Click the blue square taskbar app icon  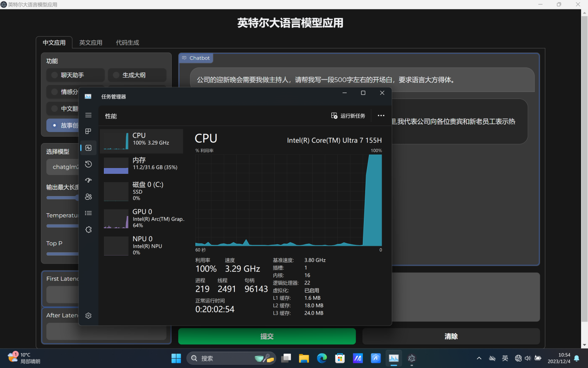pyautogui.click(x=375, y=358)
